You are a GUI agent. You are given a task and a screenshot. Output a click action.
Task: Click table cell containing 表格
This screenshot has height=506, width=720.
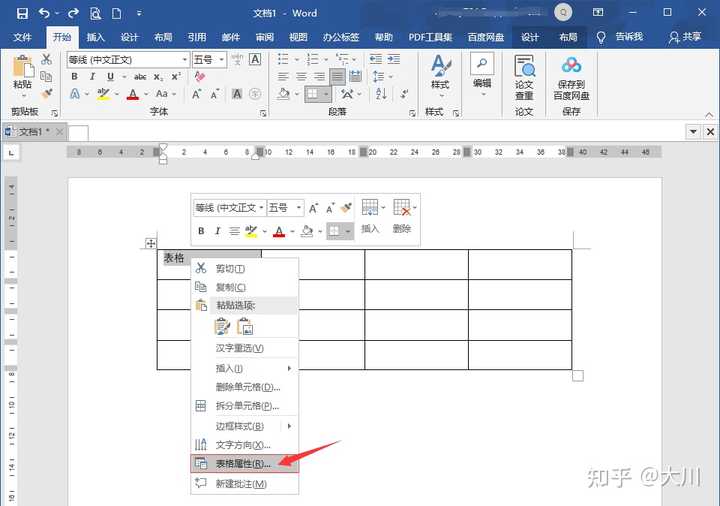pos(209,264)
